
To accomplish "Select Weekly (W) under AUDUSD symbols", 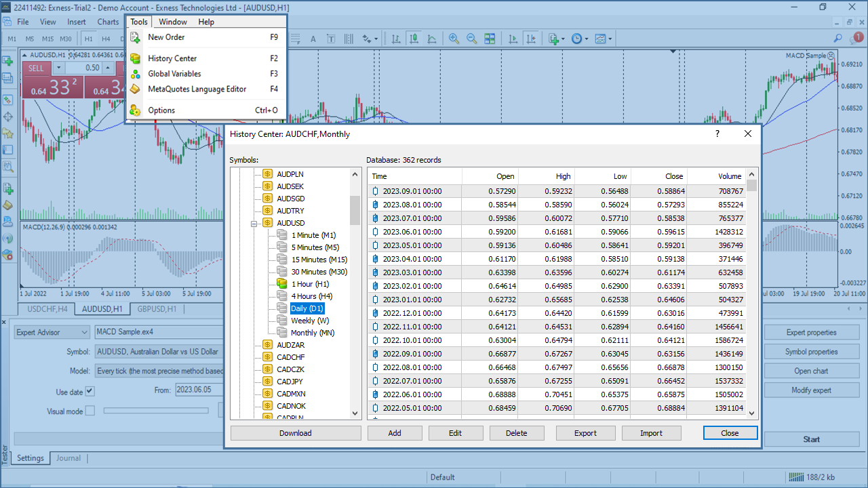I will [x=309, y=321].
